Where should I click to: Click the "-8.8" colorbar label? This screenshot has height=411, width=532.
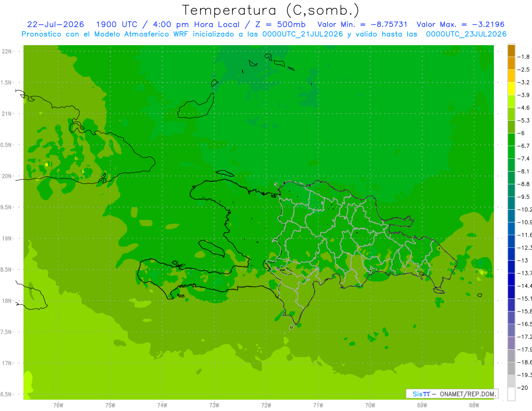tap(524, 184)
